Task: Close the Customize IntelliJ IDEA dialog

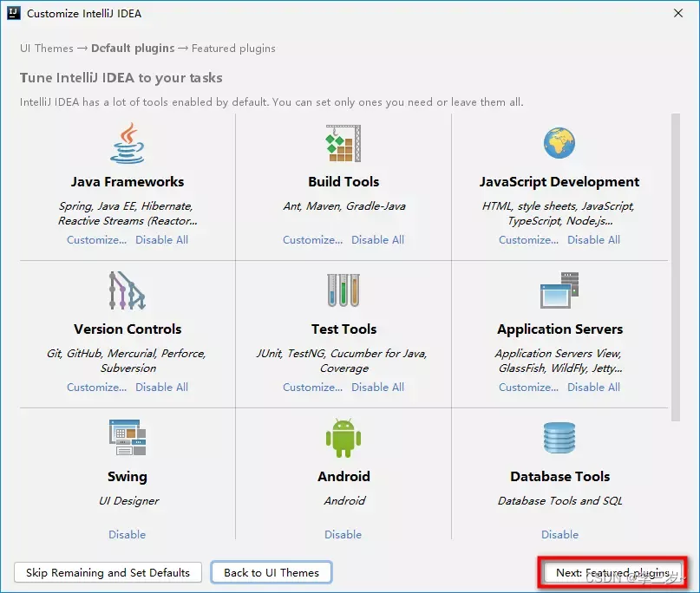Action: coord(678,13)
